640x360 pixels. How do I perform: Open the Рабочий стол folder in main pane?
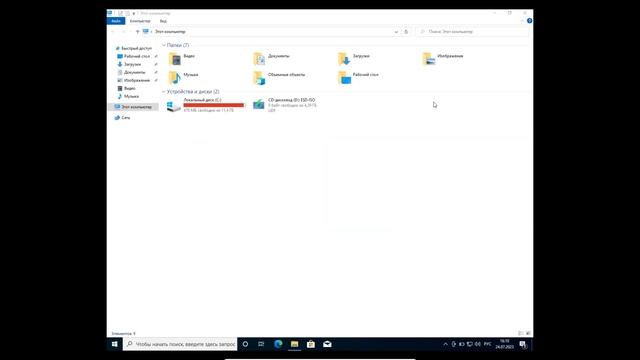(x=358, y=78)
